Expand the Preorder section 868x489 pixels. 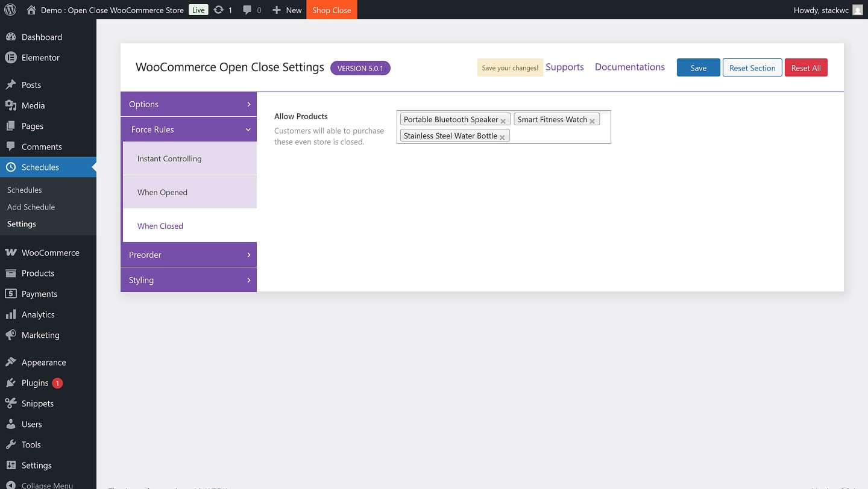coord(189,255)
